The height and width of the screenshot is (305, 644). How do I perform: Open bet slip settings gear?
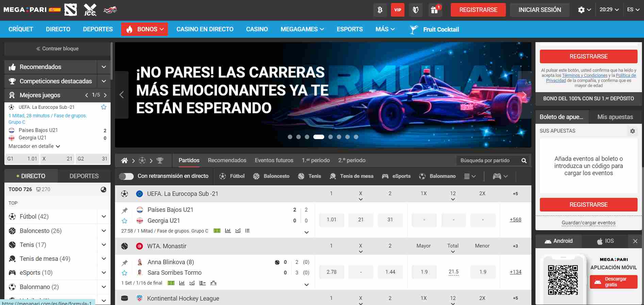tap(632, 131)
